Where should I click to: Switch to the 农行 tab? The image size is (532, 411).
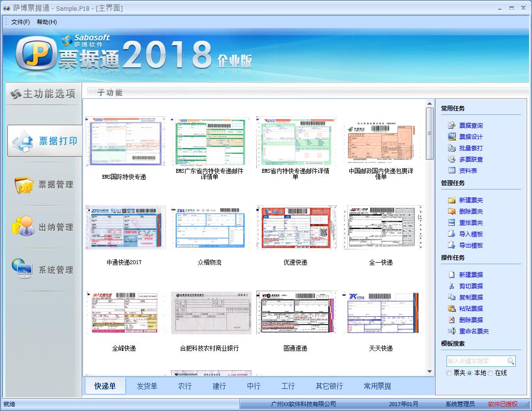click(185, 386)
